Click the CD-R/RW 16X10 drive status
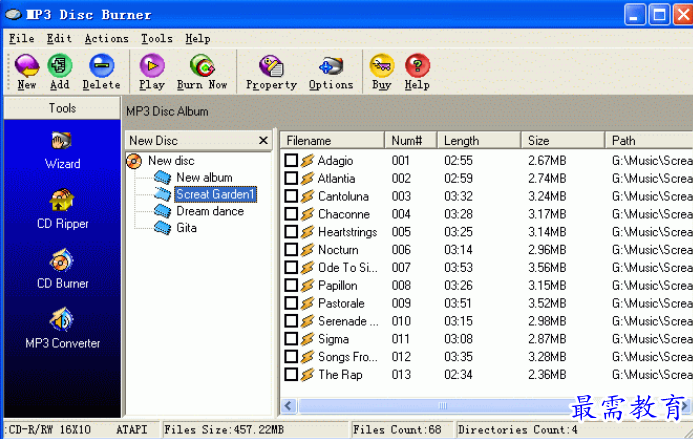Image resolution: width=693 pixels, height=439 pixels. coord(50,430)
